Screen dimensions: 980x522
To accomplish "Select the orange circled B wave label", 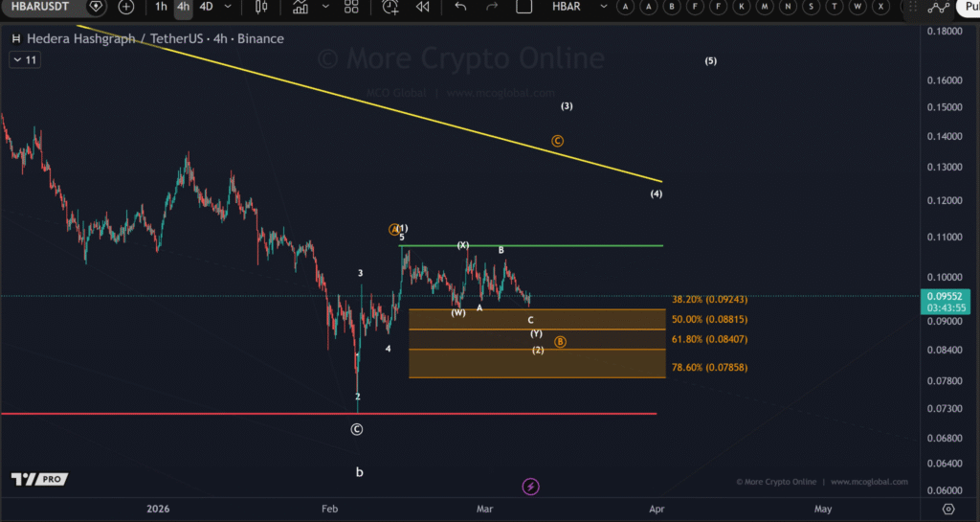I will [x=560, y=342].
